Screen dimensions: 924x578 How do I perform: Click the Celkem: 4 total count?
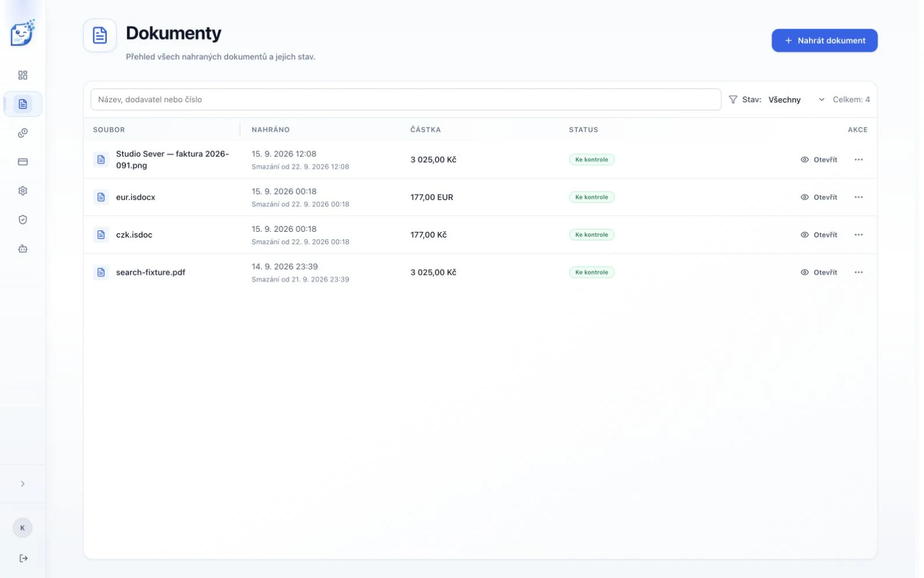851,99
